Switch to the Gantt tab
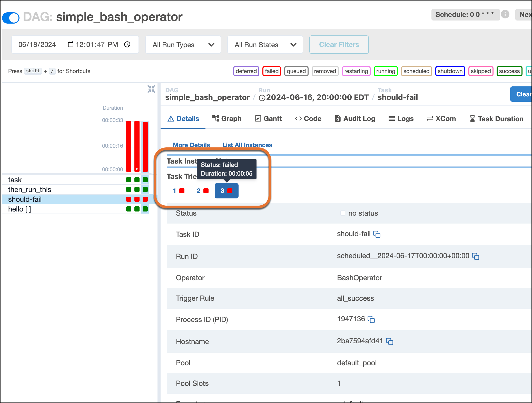This screenshot has height=403, width=532. (268, 119)
